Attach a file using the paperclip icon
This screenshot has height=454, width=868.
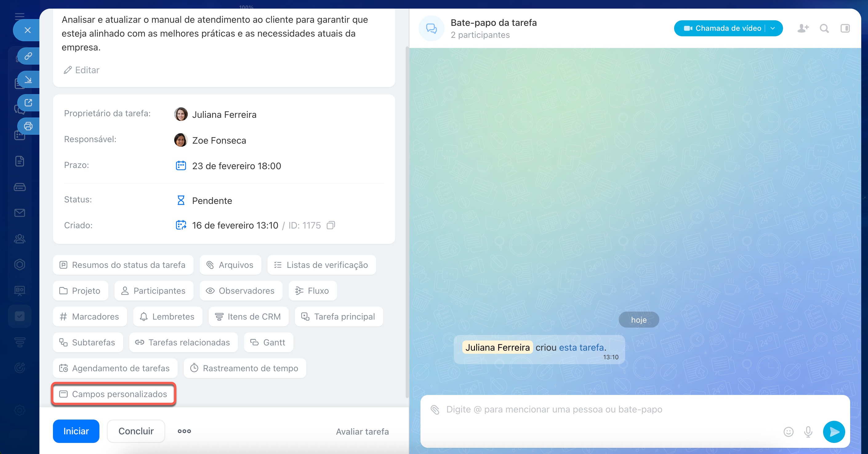point(435,409)
